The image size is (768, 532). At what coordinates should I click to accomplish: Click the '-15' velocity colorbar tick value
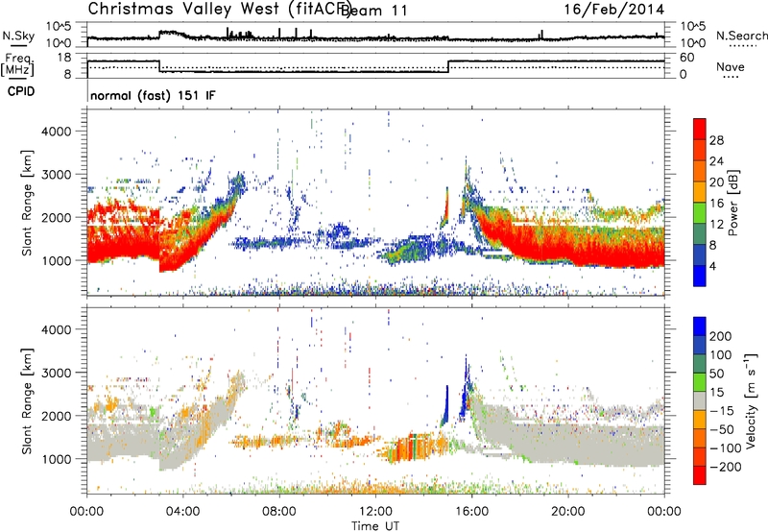(x=722, y=411)
